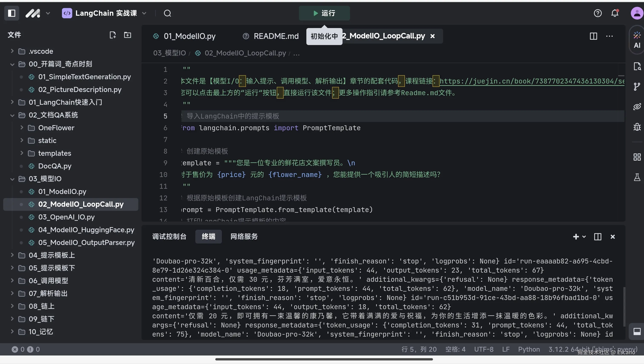Toggle the left sidebar panel icon

pos(12,13)
